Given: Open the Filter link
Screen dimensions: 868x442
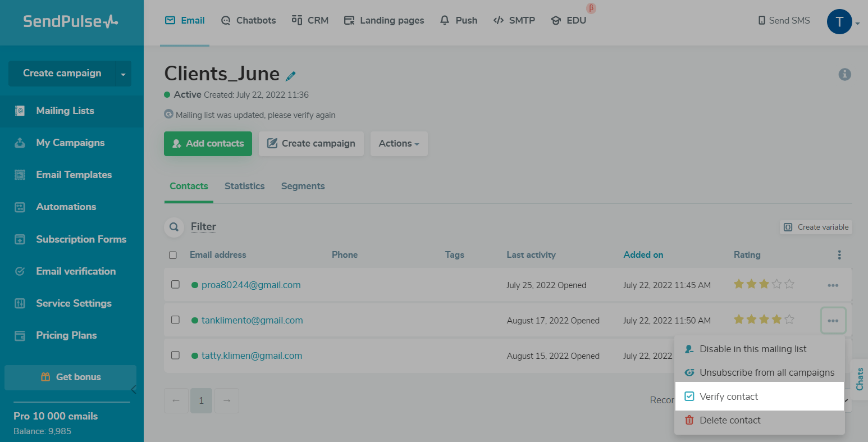Looking at the screenshot, I should click(203, 227).
